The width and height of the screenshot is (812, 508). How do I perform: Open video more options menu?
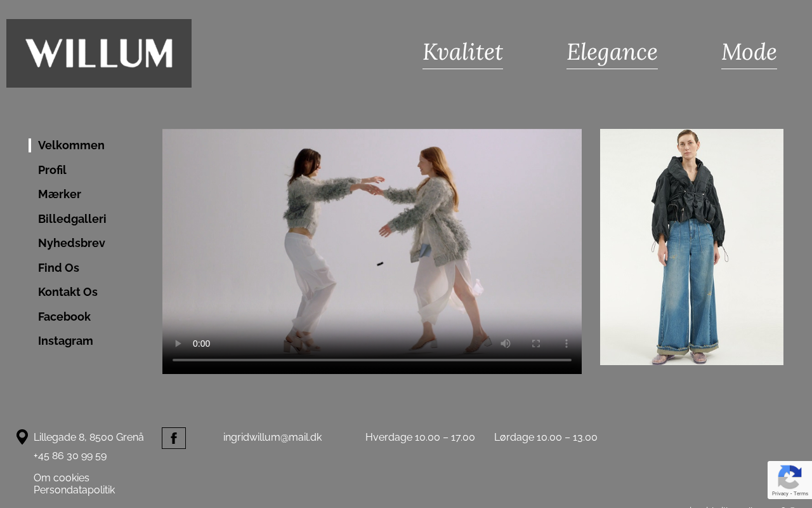point(566,344)
